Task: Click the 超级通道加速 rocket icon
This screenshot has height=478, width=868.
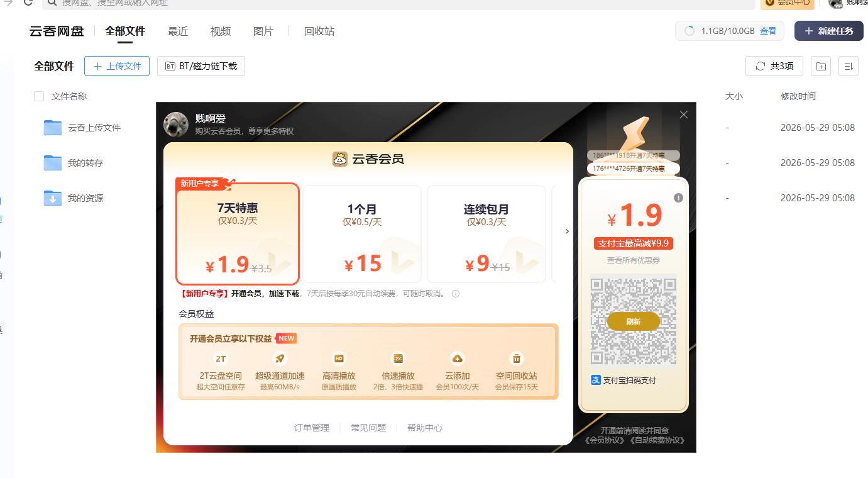Action: (x=280, y=358)
